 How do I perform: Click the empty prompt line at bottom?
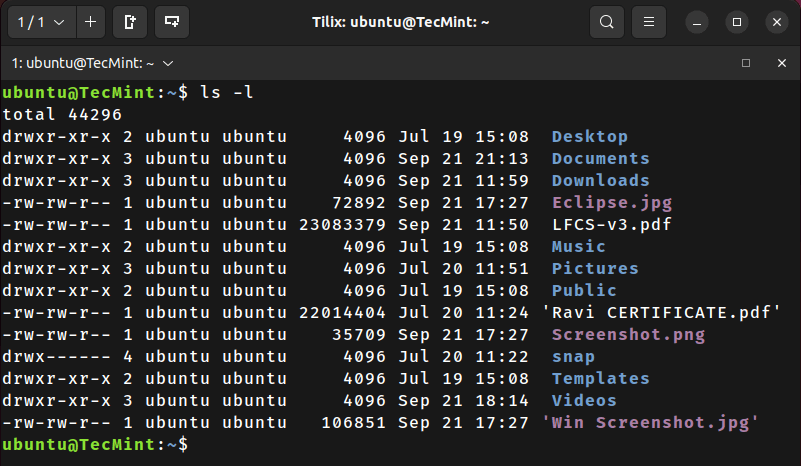pos(400,445)
